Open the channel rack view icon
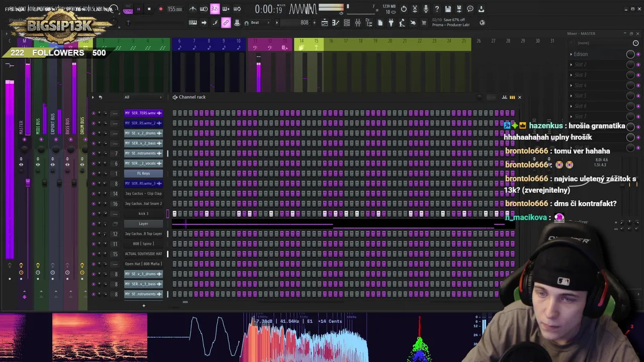Viewport: 644px width, 362px height. pyautogui.click(x=347, y=23)
